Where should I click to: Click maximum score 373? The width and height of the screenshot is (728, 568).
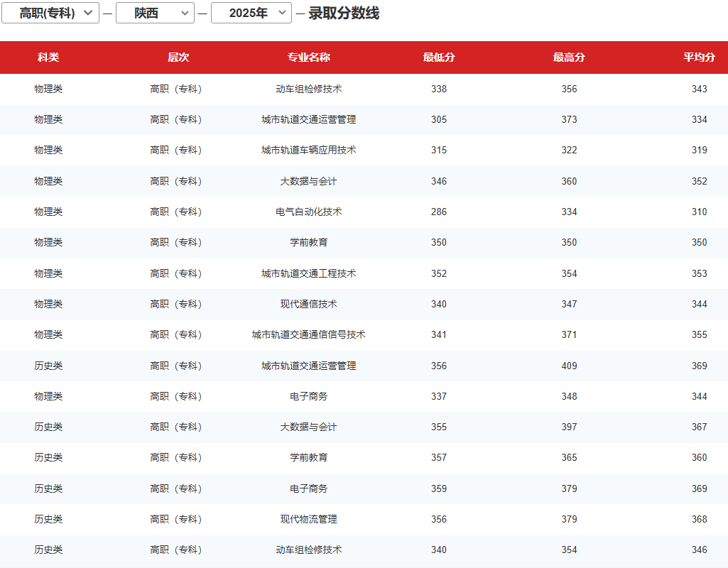tap(569, 120)
